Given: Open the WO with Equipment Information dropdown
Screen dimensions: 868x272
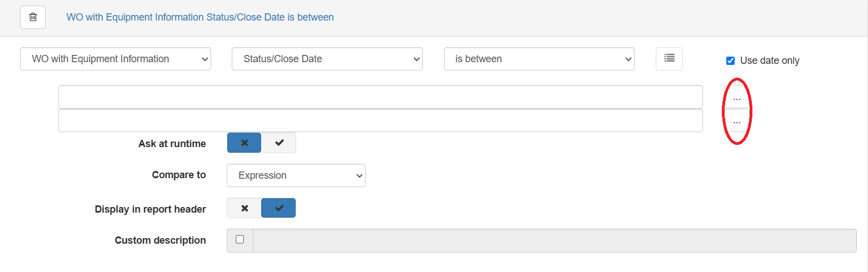Looking at the screenshot, I should [x=116, y=59].
